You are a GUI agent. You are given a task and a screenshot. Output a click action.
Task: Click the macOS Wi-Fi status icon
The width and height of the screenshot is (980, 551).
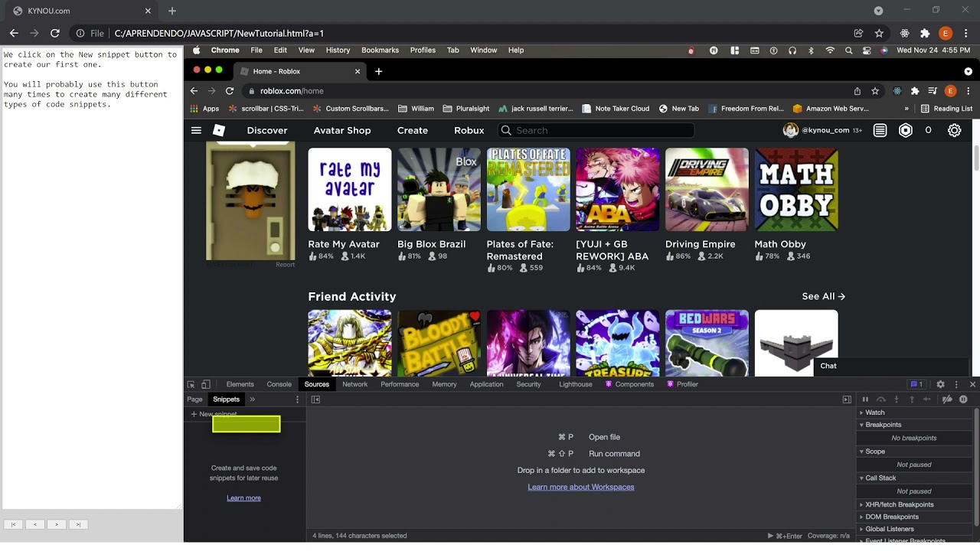pyautogui.click(x=830, y=50)
